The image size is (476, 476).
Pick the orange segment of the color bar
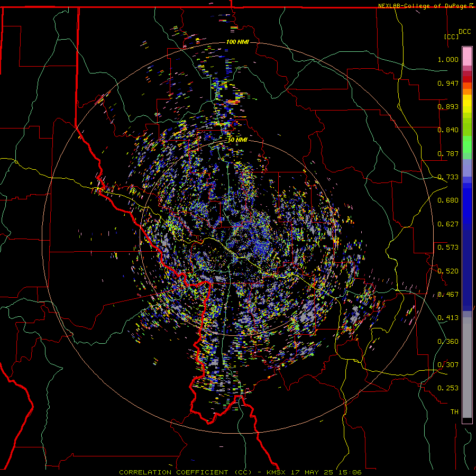(x=467, y=91)
